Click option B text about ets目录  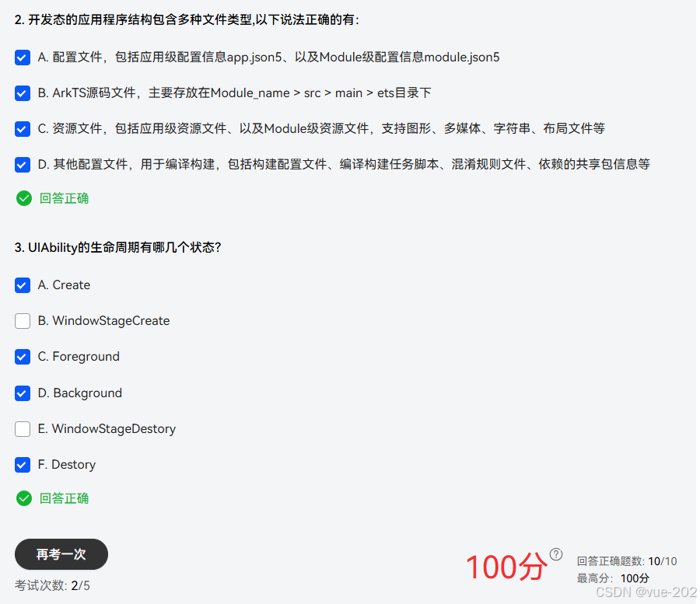pos(234,93)
